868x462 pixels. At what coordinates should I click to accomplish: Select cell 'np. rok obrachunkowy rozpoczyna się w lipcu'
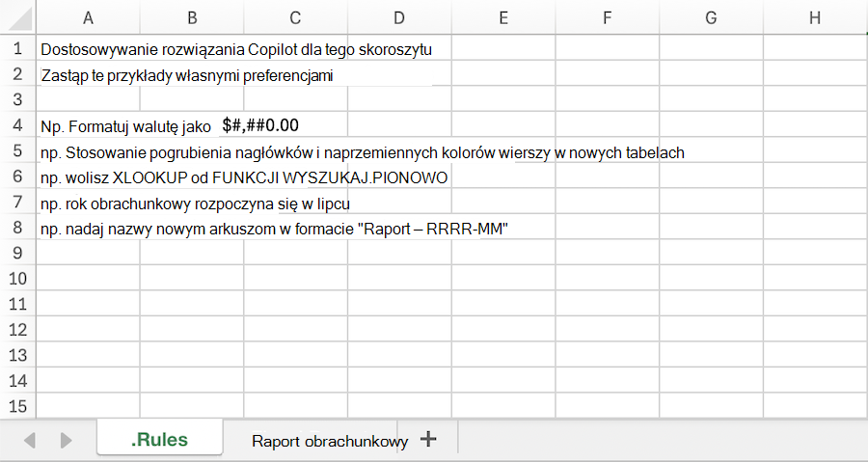195,204
